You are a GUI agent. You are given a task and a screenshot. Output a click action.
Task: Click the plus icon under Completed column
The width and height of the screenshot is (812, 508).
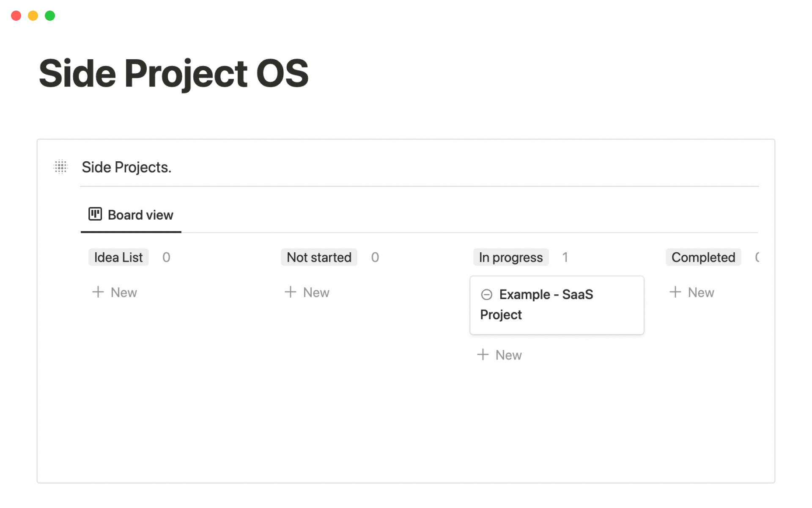675,292
